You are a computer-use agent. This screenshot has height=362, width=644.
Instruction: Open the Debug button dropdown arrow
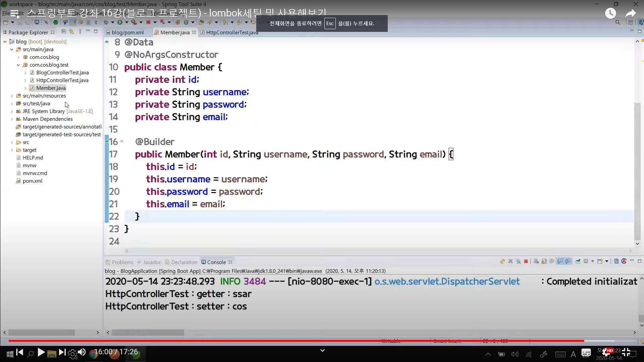click(113, 22)
